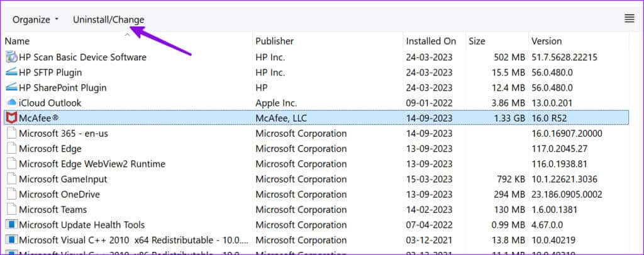Image resolution: width=644 pixels, height=255 pixels.
Task: Select Microsoft 365 - en-us name
Action: click(x=64, y=133)
